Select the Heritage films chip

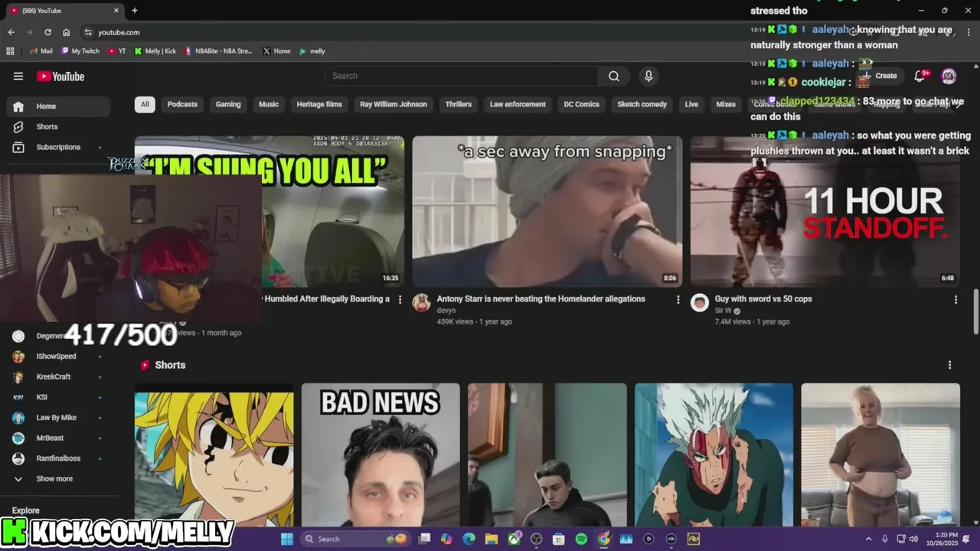319,104
